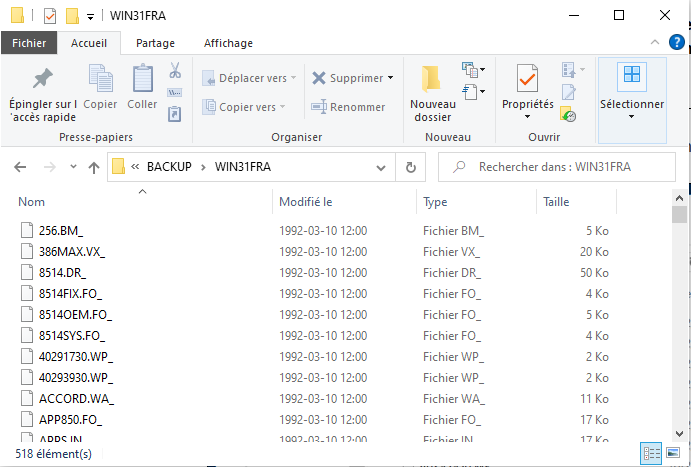Click BACKUP in the address path
Viewport: 691px width, 467px height.
(x=169, y=167)
